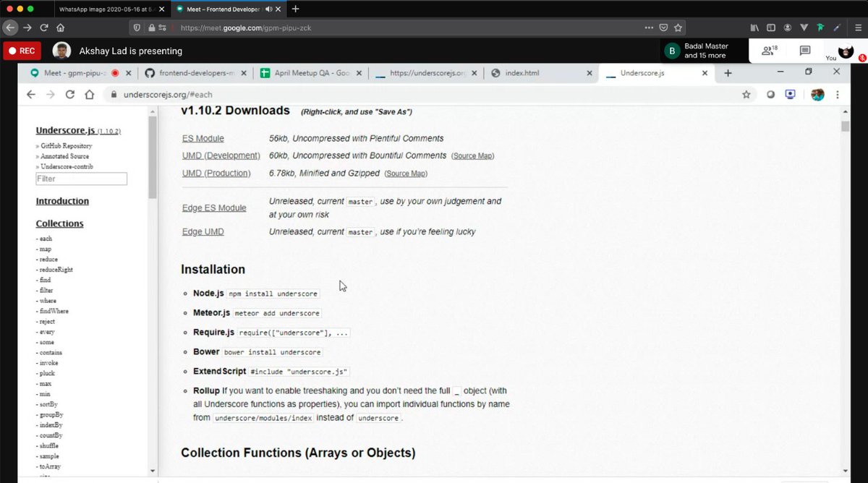The width and height of the screenshot is (868, 483).
Task: Click 'groupBy' in the sidebar list
Action: [51, 415]
